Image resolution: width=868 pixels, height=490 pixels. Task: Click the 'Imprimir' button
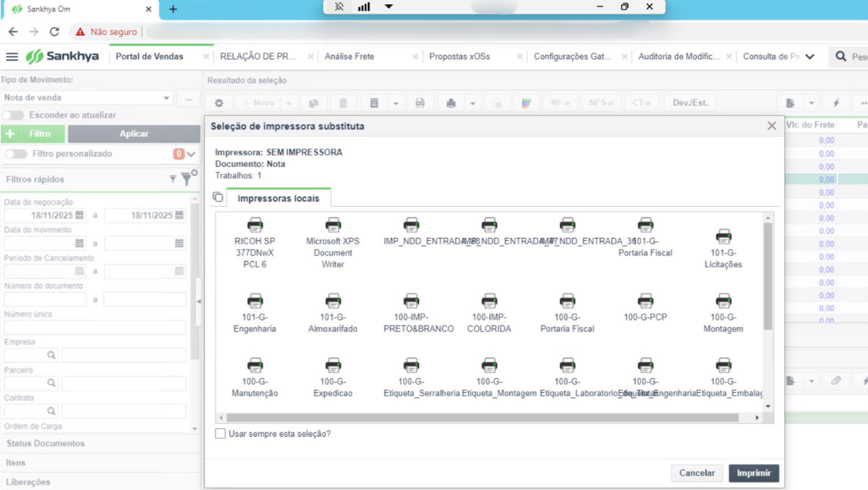point(754,473)
